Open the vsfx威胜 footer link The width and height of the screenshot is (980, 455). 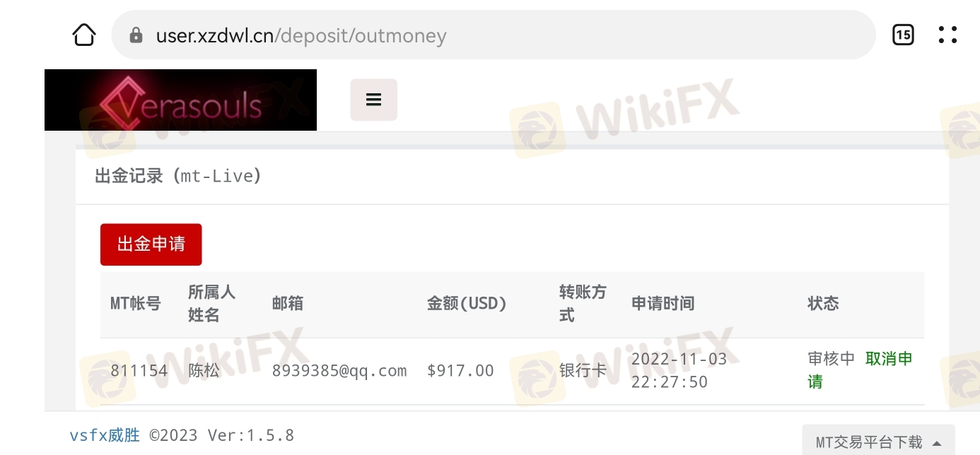(105, 435)
